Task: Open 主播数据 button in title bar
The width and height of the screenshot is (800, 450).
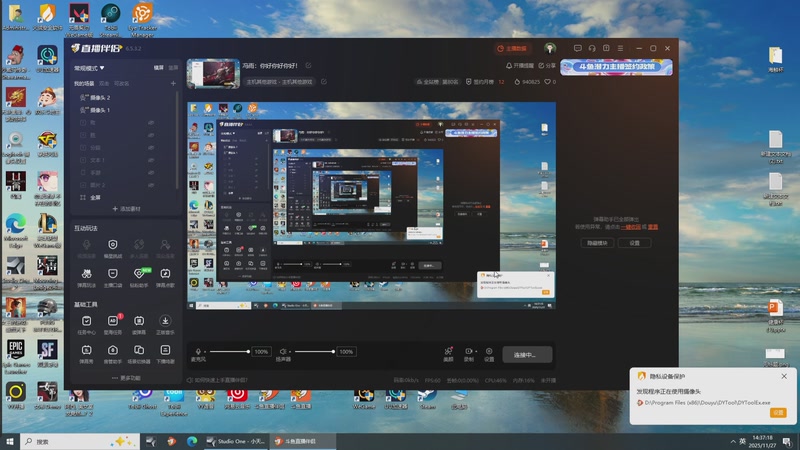Action: coord(512,48)
